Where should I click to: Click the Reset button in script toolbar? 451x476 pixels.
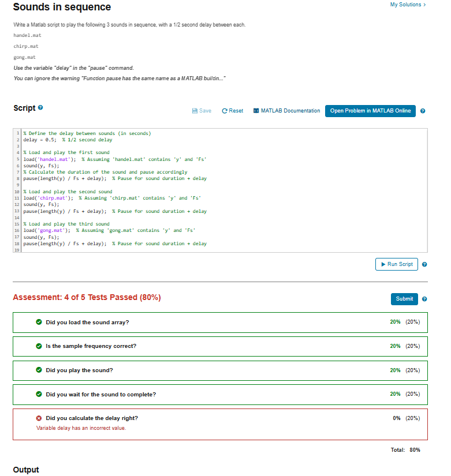pos(233,111)
